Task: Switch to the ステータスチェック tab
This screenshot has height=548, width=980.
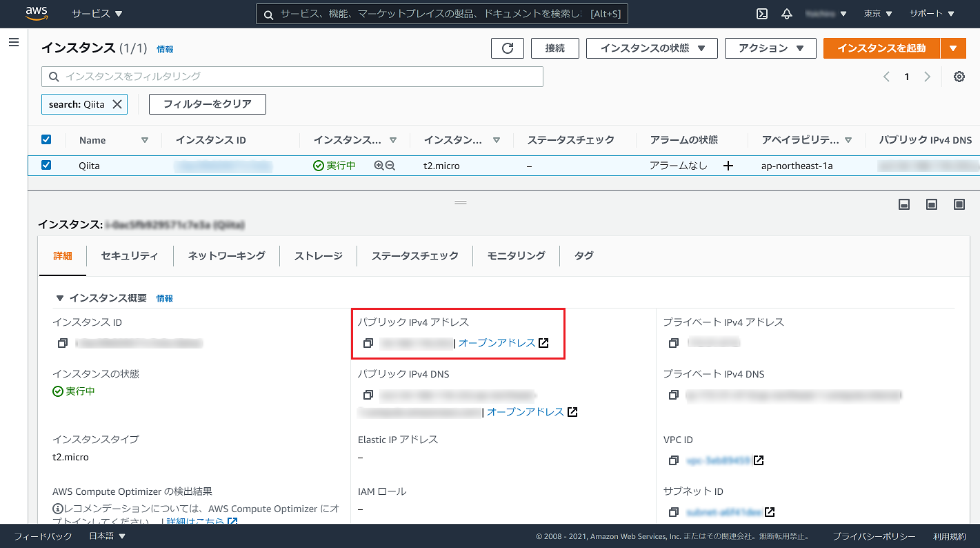Action: [x=415, y=255]
